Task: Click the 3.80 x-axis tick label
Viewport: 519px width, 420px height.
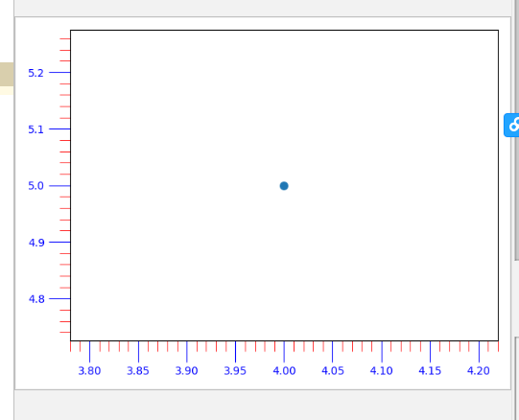Action: coord(89,371)
